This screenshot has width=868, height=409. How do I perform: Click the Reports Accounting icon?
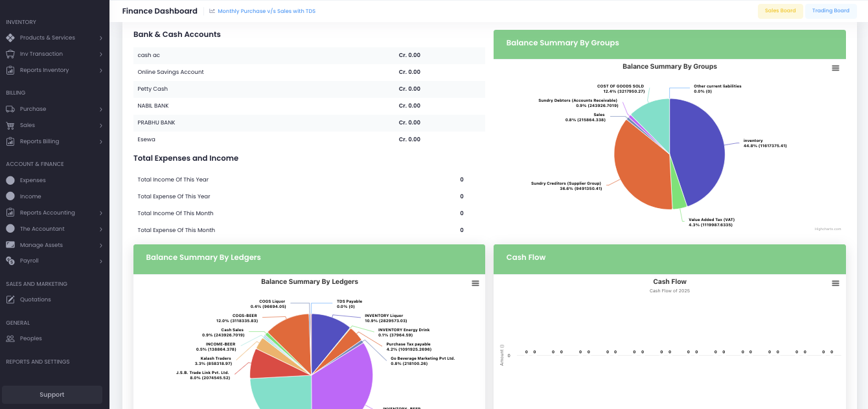(10, 213)
